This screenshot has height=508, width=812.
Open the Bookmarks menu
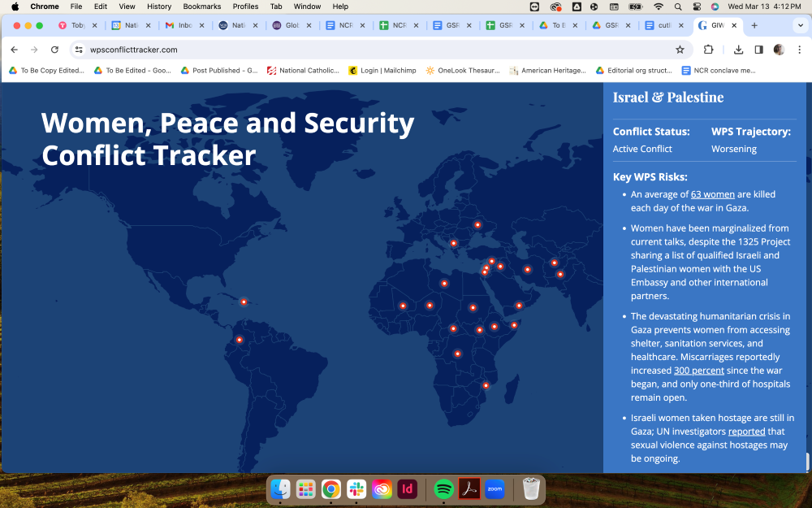(x=202, y=7)
